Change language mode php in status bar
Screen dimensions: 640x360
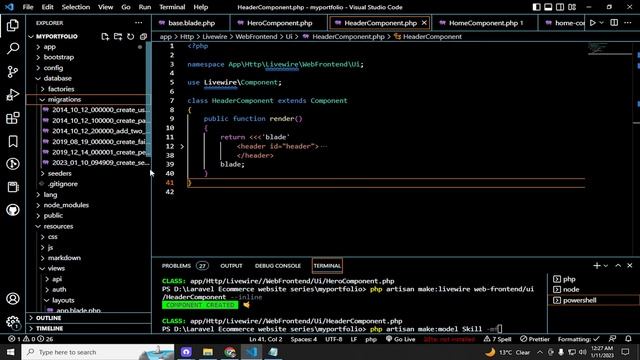[x=371, y=339]
